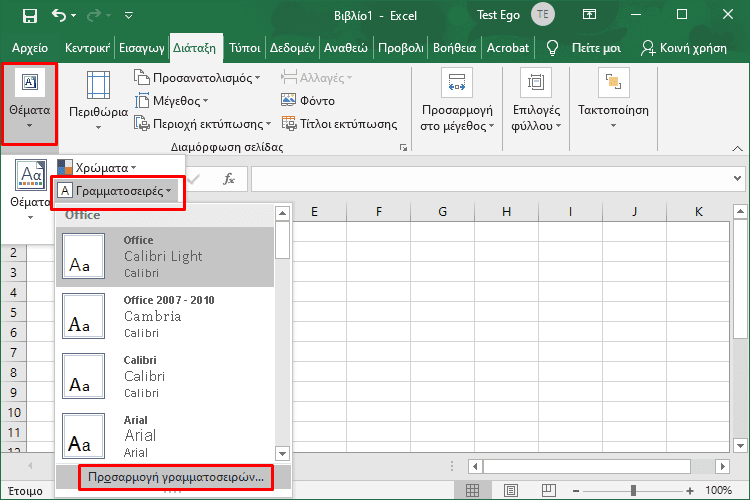This screenshot has height=500, width=750.
Task: Open the Θέματα ribbon group button
Action: coord(30,103)
